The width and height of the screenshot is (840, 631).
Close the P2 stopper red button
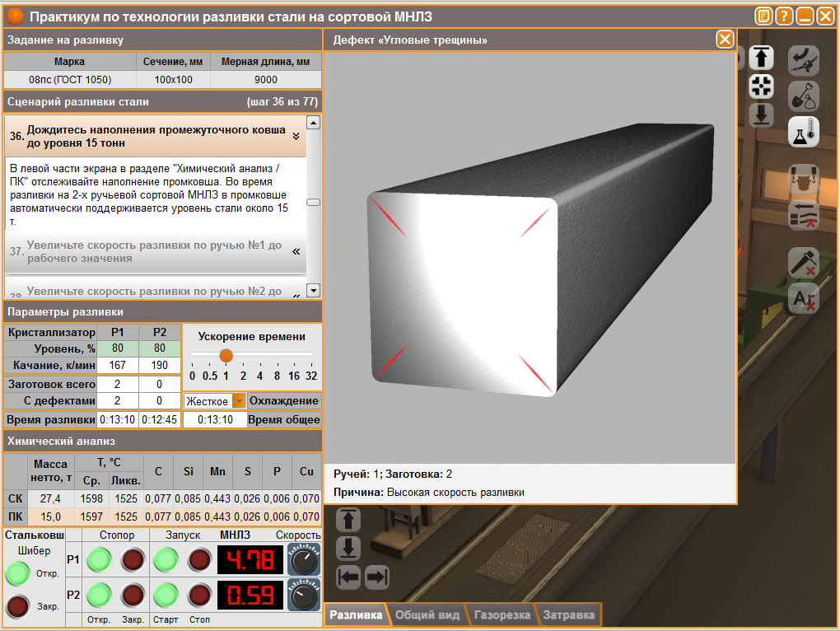point(133,595)
